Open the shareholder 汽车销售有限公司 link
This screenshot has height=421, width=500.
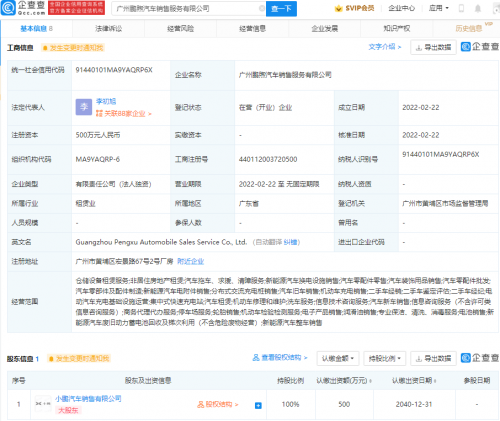point(88,399)
